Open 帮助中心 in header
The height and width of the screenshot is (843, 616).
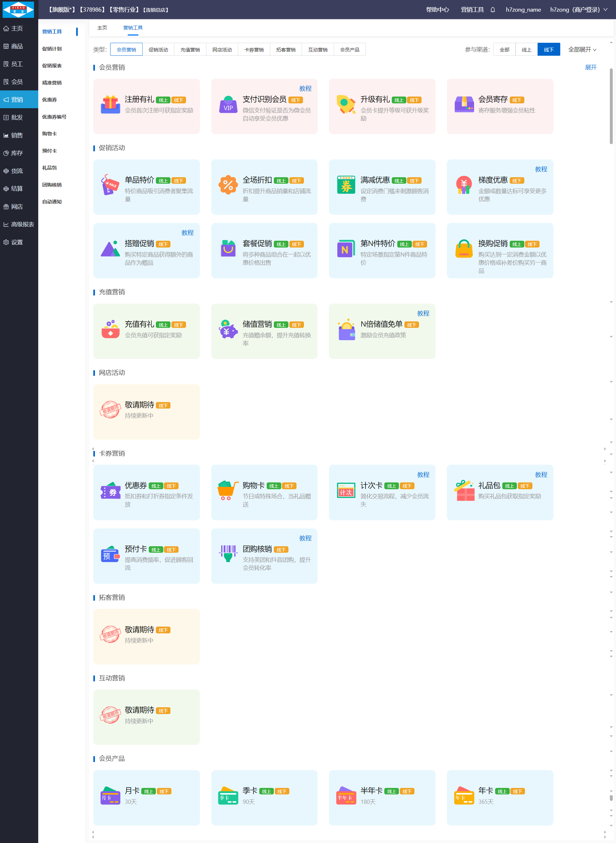click(x=437, y=10)
